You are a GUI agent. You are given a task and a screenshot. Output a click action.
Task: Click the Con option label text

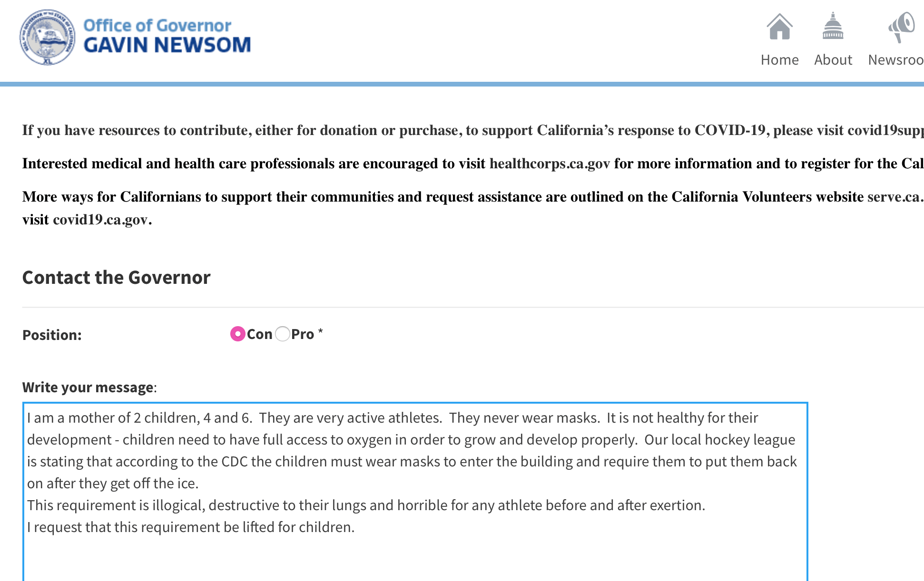(260, 334)
